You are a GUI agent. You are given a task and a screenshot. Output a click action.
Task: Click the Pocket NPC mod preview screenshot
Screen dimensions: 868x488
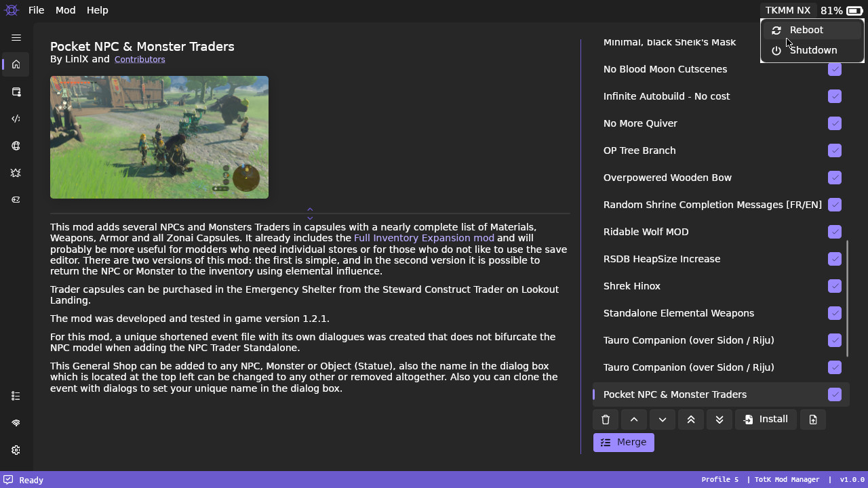(x=159, y=137)
